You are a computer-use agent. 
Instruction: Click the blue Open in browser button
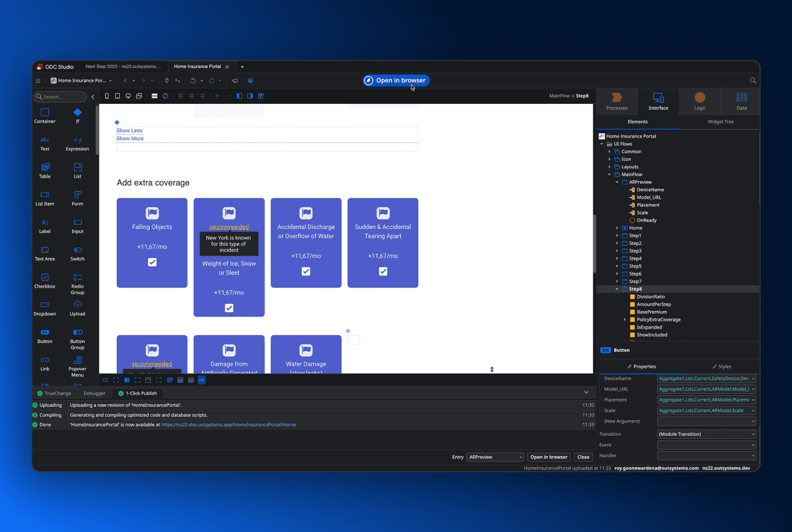396,80
